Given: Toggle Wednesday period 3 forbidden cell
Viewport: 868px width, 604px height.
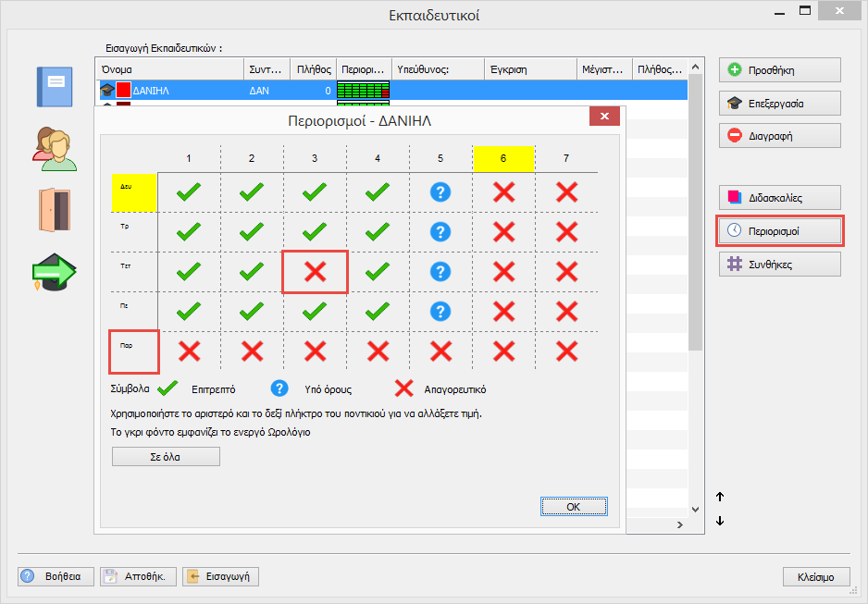Looking at the screenshot, I should click(x=315, y=272).
